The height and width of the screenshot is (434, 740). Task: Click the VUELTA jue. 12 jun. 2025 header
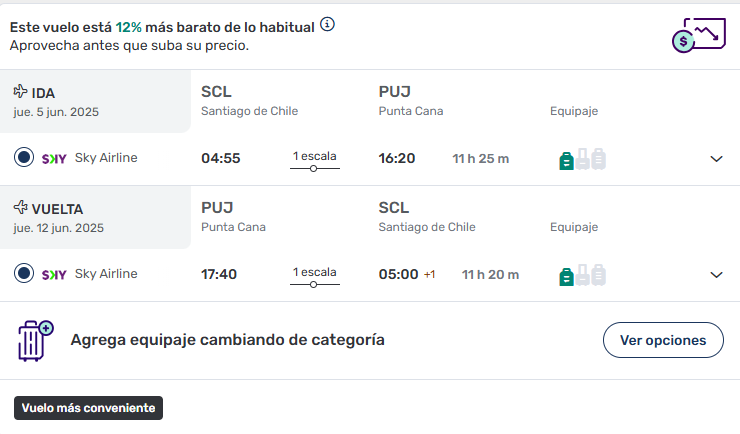[x=95, y=217]
